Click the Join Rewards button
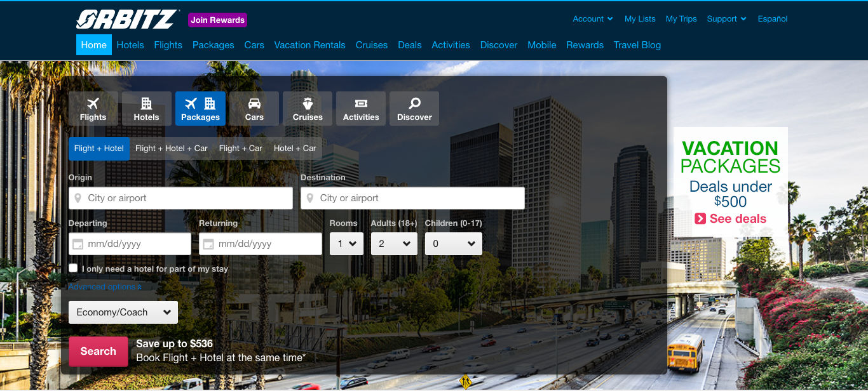Image resolution: width=868 pixels, height=391 pixels. click(218, 20)
